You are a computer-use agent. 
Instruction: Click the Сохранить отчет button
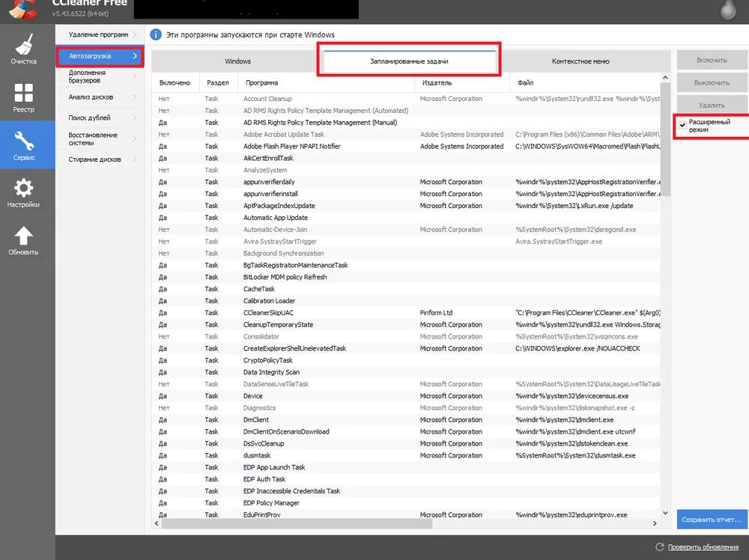point(712,519)
